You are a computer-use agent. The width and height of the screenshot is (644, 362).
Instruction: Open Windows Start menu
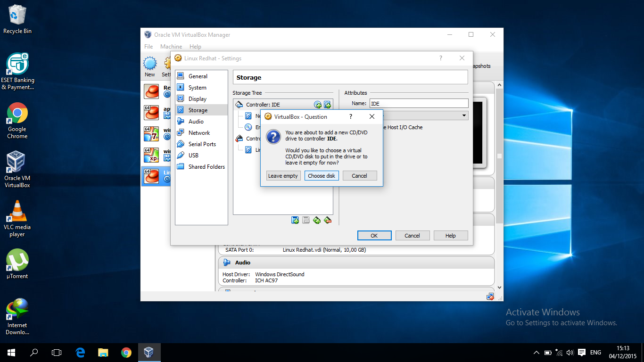11,352
